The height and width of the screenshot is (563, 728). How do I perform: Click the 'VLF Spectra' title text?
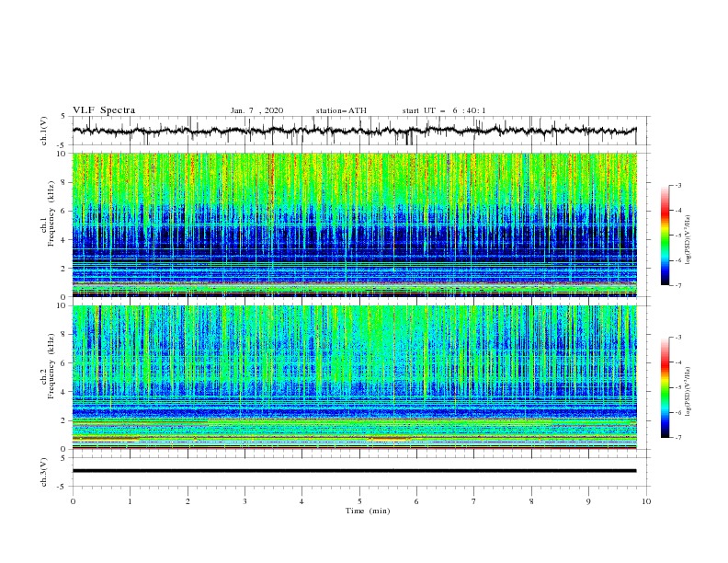click(x=104, y=110)
